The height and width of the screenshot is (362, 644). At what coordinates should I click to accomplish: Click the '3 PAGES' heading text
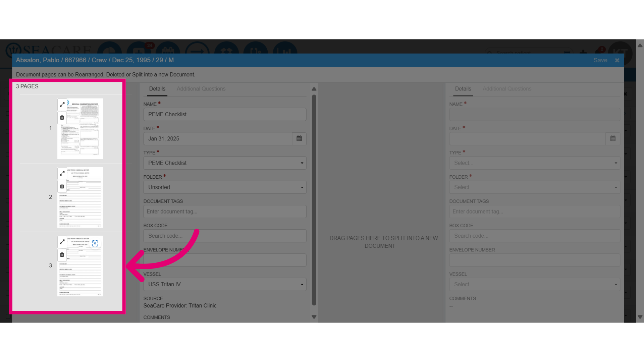(x=27, y=86)
